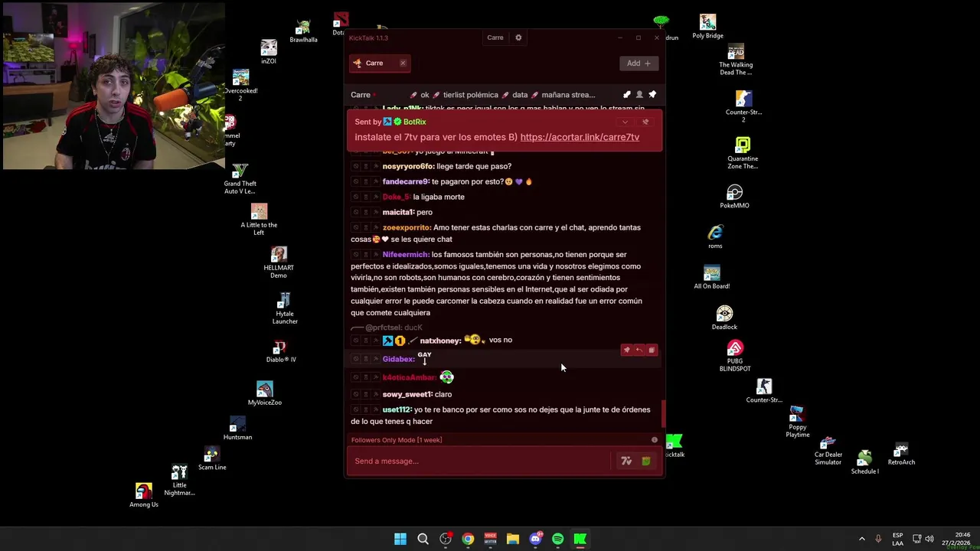Select the Quarantine Zone desktop icon
This screenshot has width=980, height=551.
pyautogui.click(x=743, y=153)
